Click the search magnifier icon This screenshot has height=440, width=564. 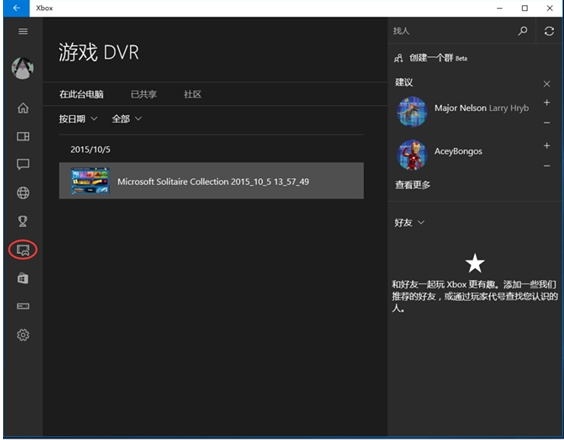click(523, 31)
